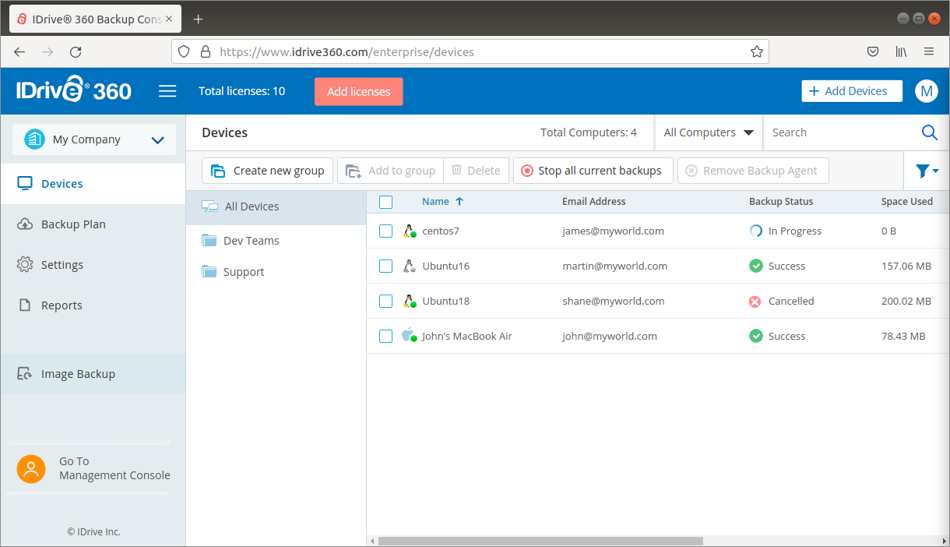The height and width of the screenshot is (547, 950).
Task: Click Stop all current backups
Action: 593,171
